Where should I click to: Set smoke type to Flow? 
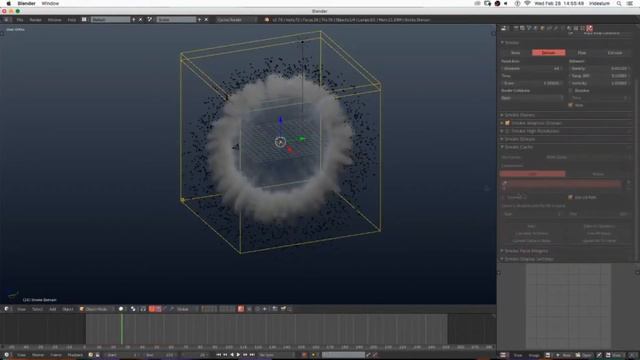coord(582,53)
